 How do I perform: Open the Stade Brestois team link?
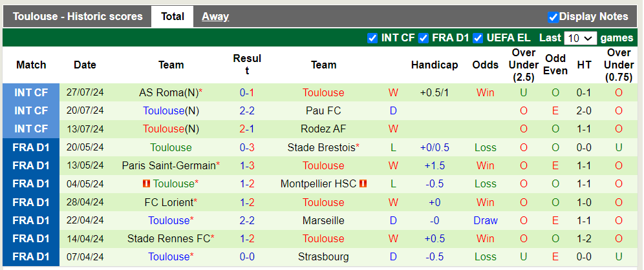point(321,147)
